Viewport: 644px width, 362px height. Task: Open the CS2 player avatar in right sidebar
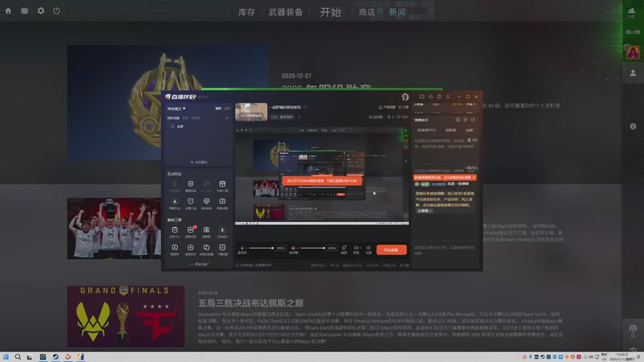(x=633, y=52)
